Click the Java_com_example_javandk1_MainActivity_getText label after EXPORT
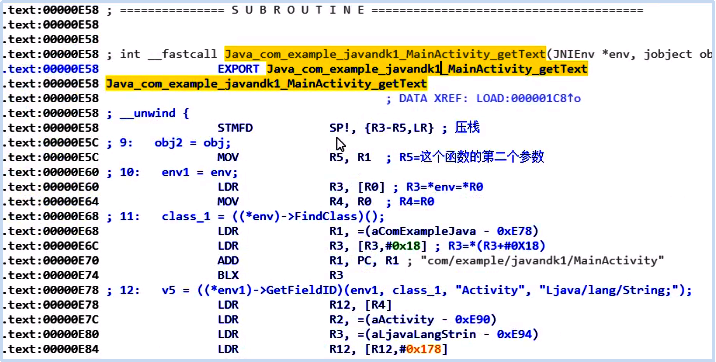This screenshot has height=362, width=716. click(x=427, y=69)
